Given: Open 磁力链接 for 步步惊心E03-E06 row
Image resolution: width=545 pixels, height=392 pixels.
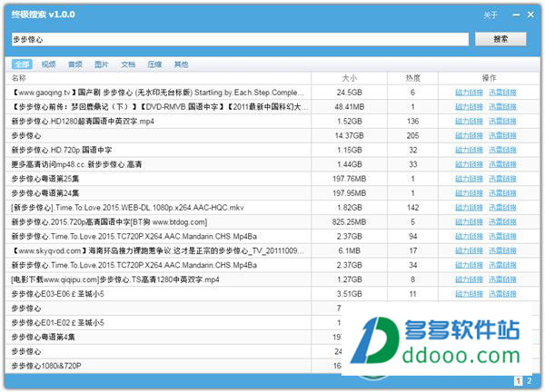Looking at the screenshot, I should (470, 294).
